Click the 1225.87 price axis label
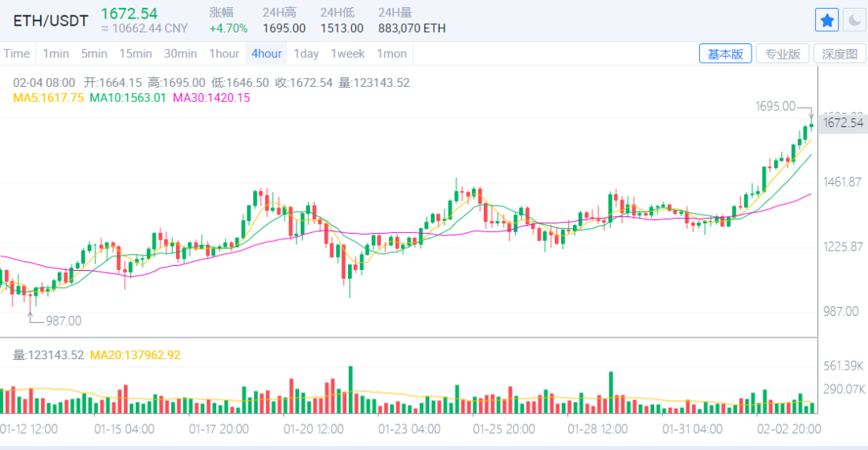Screen dimensions: 868x450 [842, 247]
